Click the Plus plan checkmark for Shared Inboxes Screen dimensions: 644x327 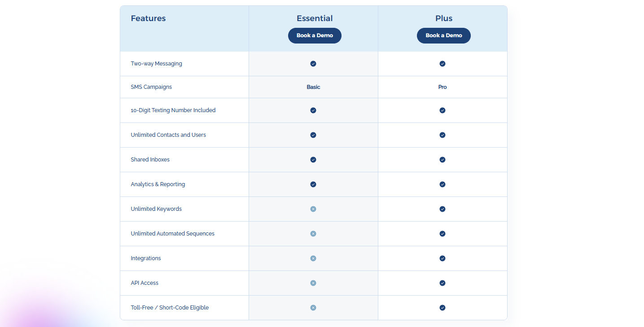[x=442, y=159]
